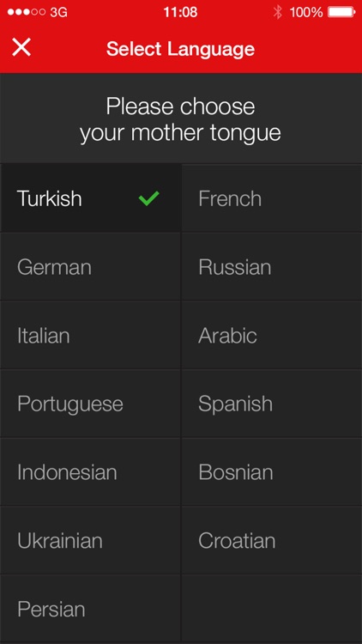Choose Persian at the list bottom
Screen dimensions: 362x644
tap(90, 609)
